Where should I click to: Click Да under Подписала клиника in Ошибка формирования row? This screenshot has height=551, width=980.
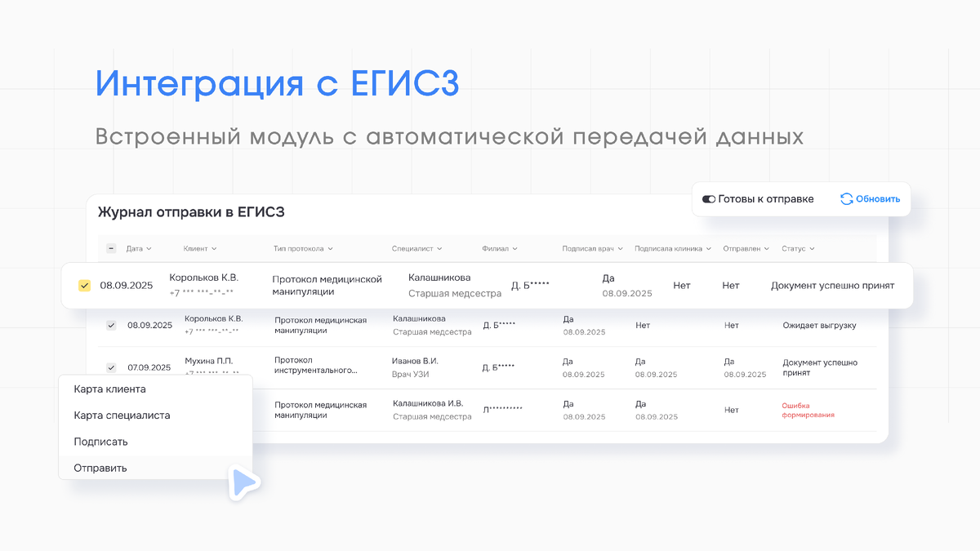[640, 404]
